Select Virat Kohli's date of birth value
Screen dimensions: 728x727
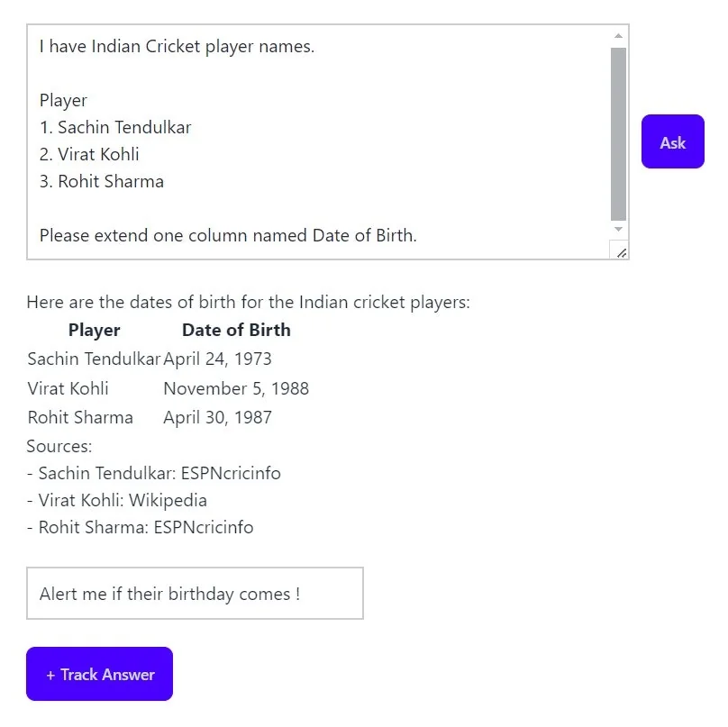click(235, 388)
